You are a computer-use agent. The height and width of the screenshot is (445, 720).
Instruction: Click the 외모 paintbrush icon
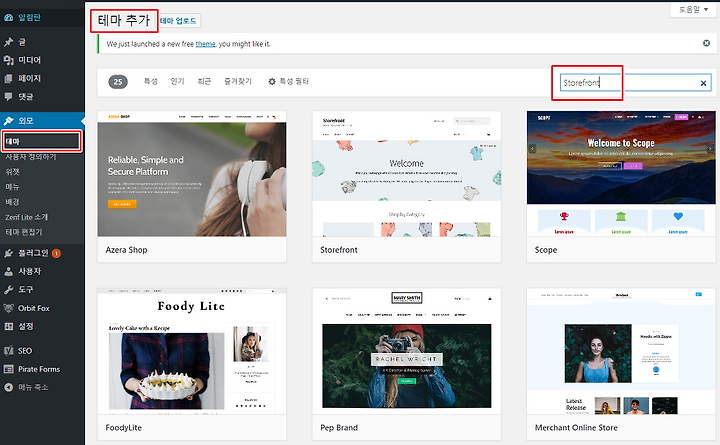pos(8,121)
